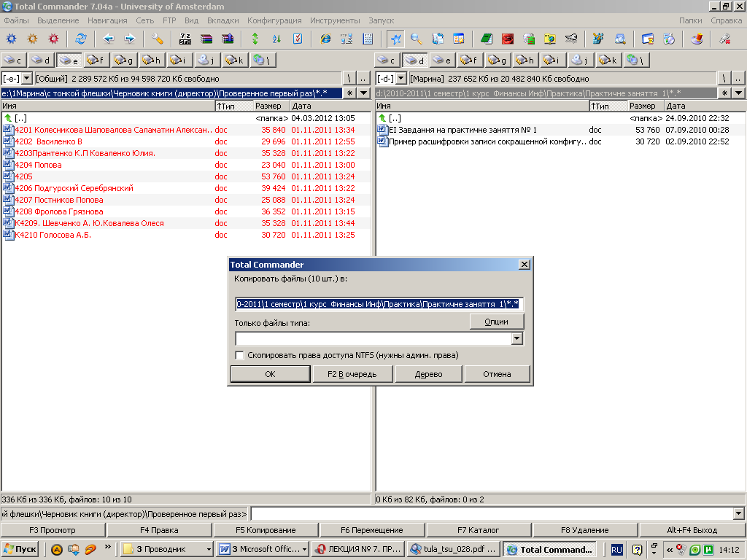Click the command line input field
This screenshot has width=747, height=560.
click(492, 514)
